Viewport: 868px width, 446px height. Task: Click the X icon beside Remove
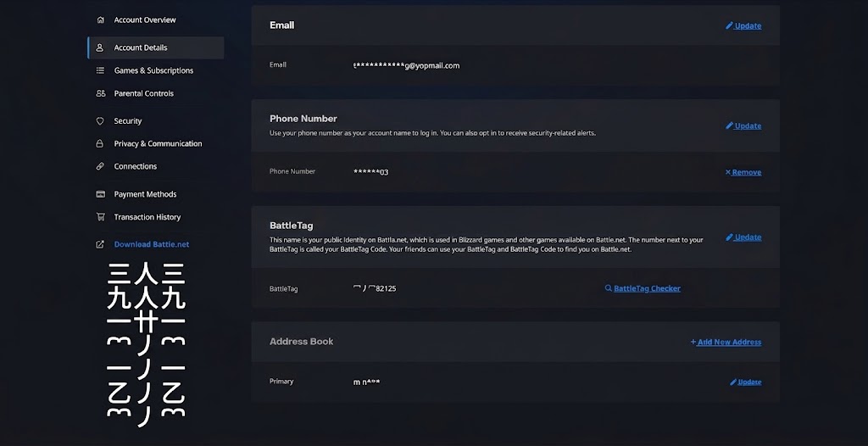(728, 172)
